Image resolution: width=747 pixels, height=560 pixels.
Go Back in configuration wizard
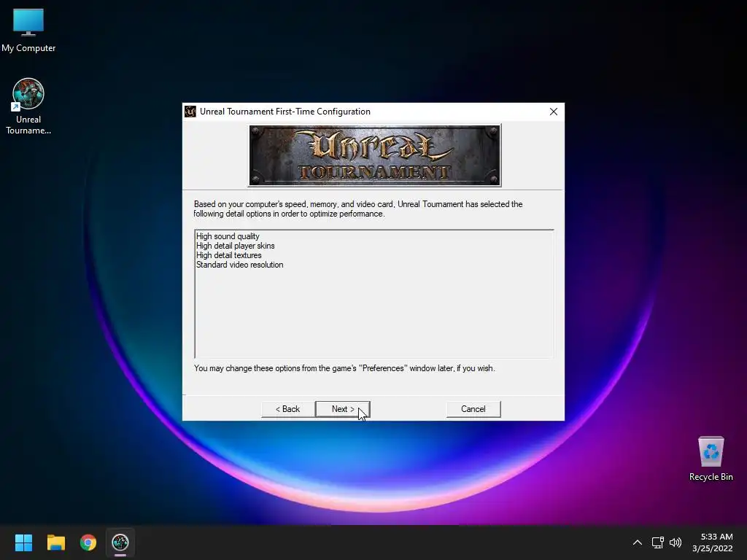tap(287, 409)
